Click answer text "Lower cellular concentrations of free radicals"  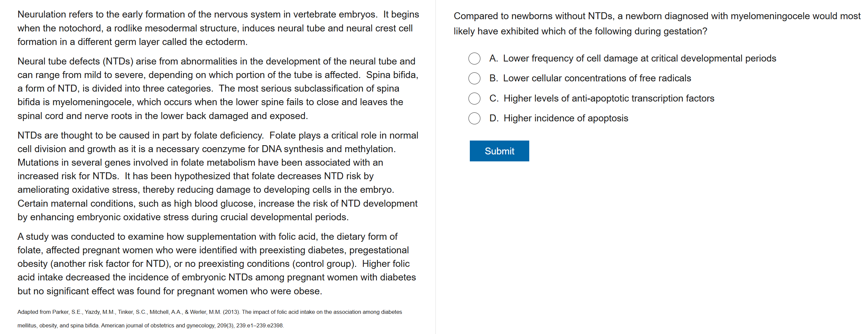point(597,78)
